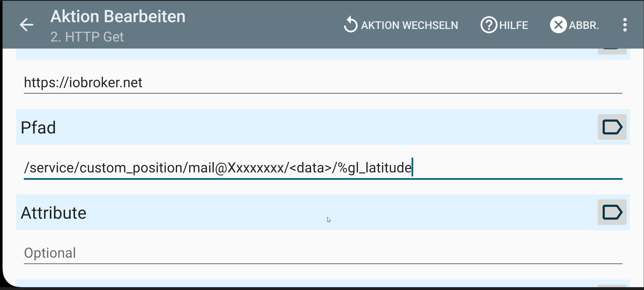This screenshot has width=644, height=290.
Task: Open variable tag picker for Attribute
Action: click(612, 212)
